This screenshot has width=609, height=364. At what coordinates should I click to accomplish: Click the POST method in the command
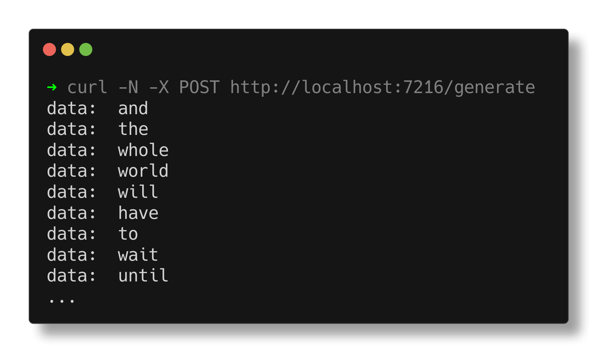[x=199, y=87]
